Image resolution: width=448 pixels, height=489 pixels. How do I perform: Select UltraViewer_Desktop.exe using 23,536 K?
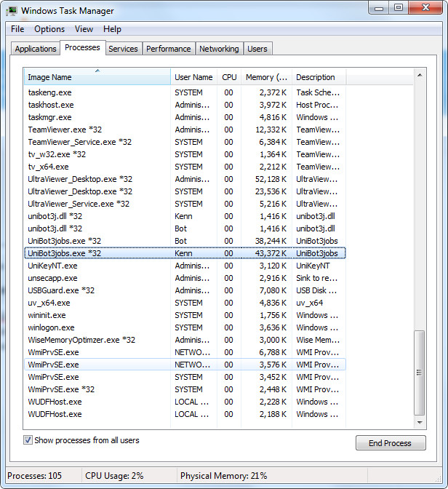pyautogui.click(x=185, y=191)
